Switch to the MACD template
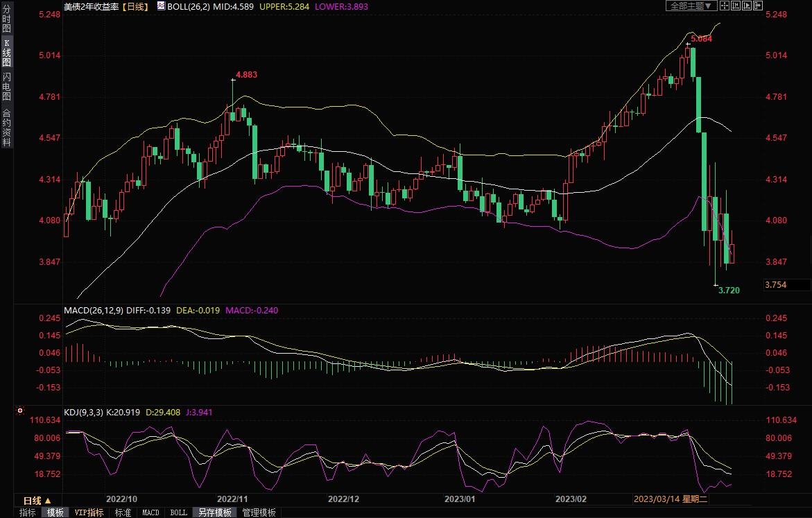This screenshot has height=518, width=812. pyautogui.click(x=150, y=512)
